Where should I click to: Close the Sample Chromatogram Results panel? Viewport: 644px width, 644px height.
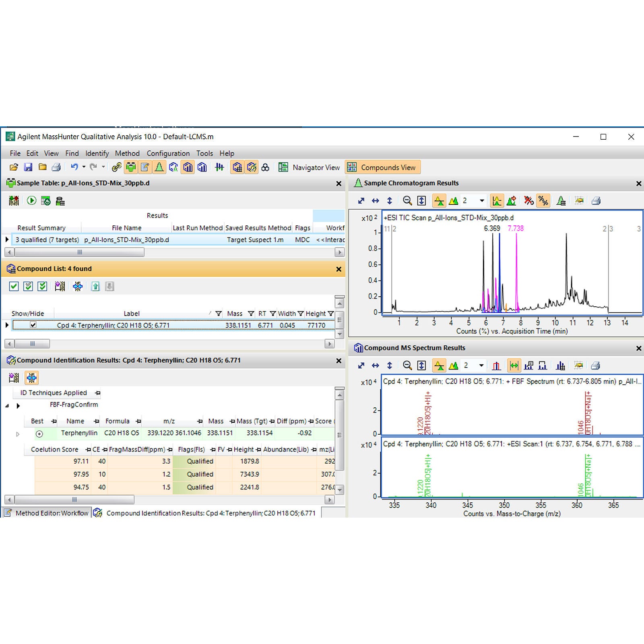tap(638, 184)
